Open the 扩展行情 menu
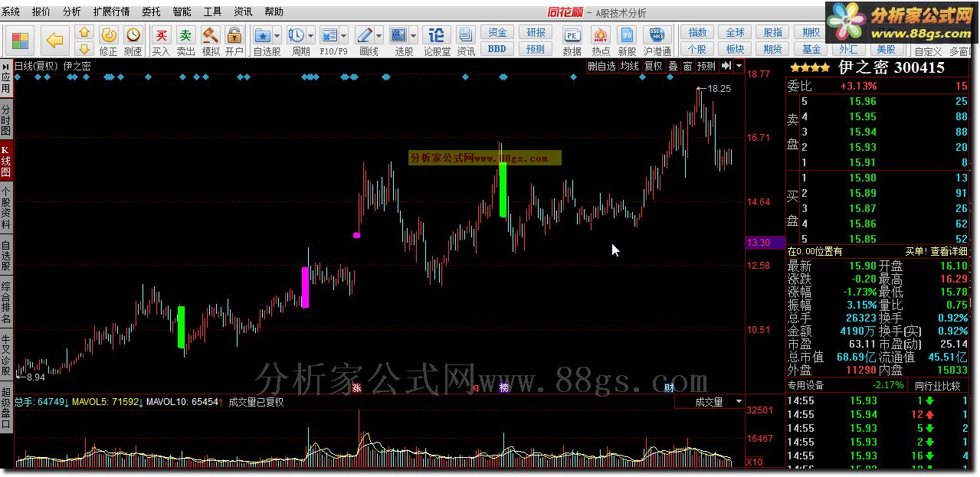Viewport: 980px width, 477px height. point(111,12)
